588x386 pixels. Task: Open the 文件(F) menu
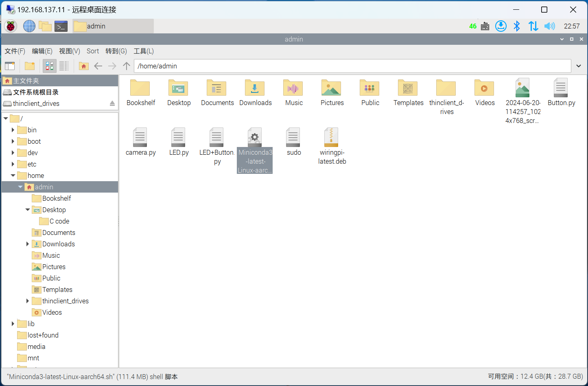click(15, 51)
